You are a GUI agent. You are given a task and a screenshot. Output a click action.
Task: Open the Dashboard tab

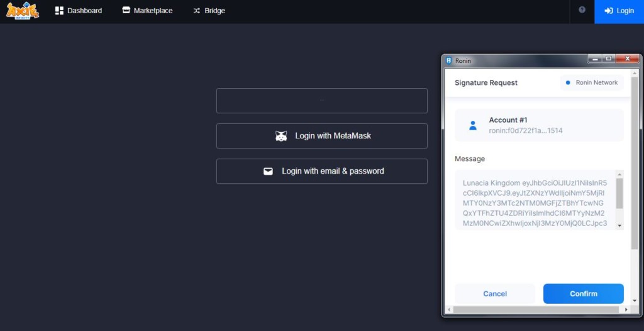point(79,11)
